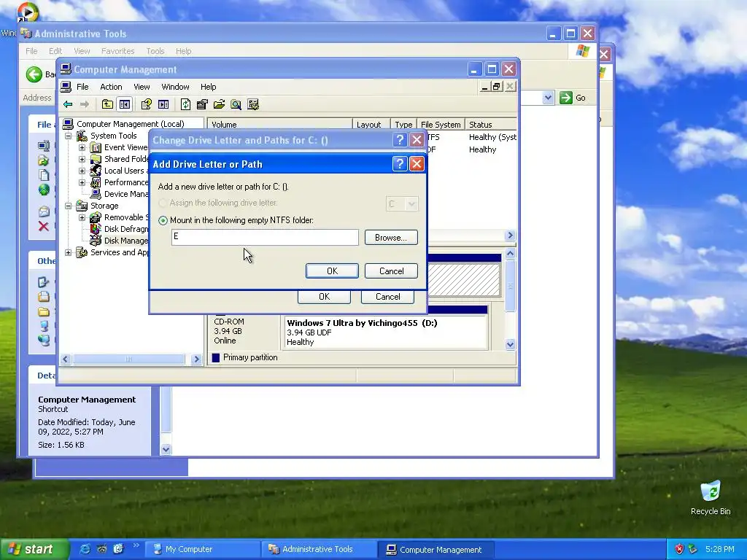
Task: Click Cancel in the Change Drive Letter and Paths dialog
Action: click(387, 297)
